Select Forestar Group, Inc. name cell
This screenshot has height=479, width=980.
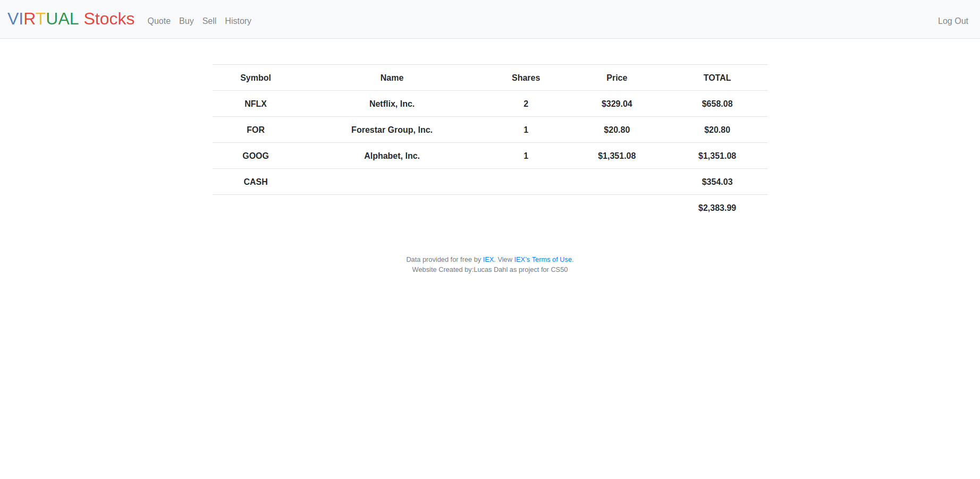(392, 130)
